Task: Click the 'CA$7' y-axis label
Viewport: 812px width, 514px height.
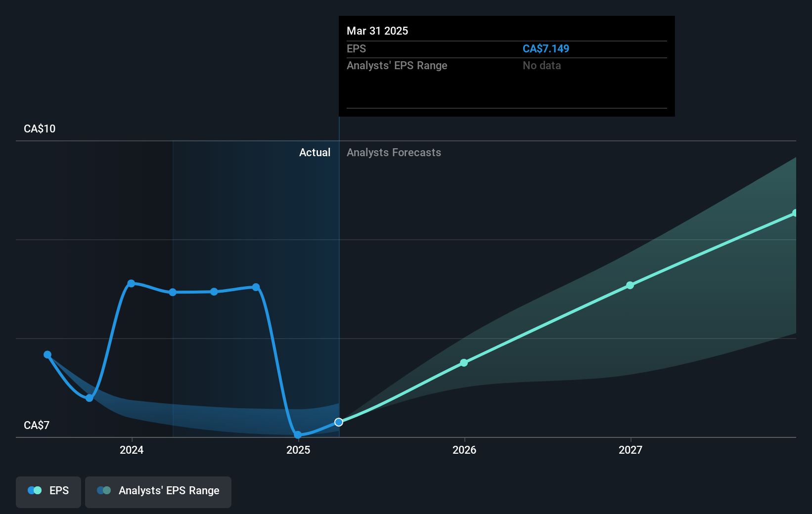Action: pyautogui.click(x=37, y=425)
